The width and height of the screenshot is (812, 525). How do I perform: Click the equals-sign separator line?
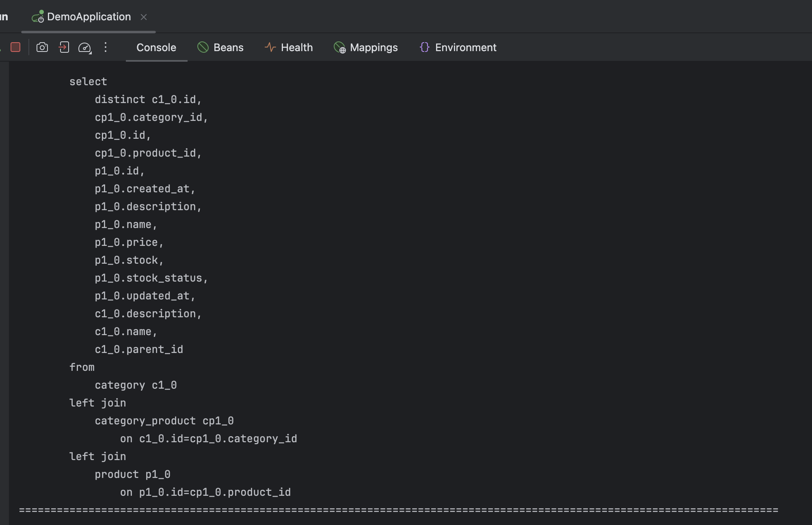tap(398, 510)
